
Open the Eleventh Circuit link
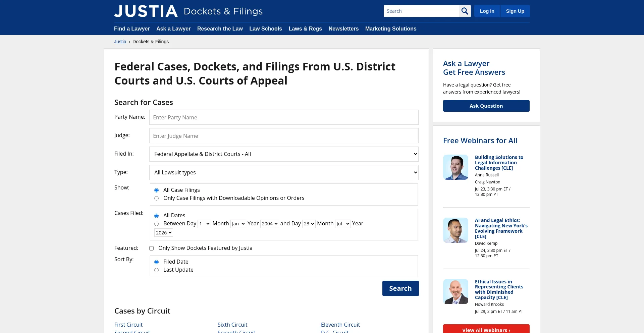click(340, 325)
